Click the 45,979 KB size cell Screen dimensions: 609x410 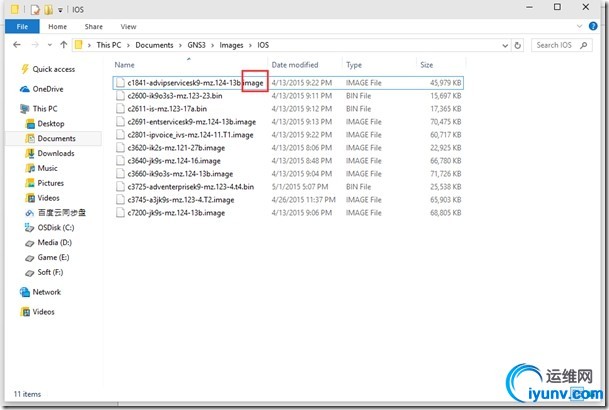(x=445, y=83)
